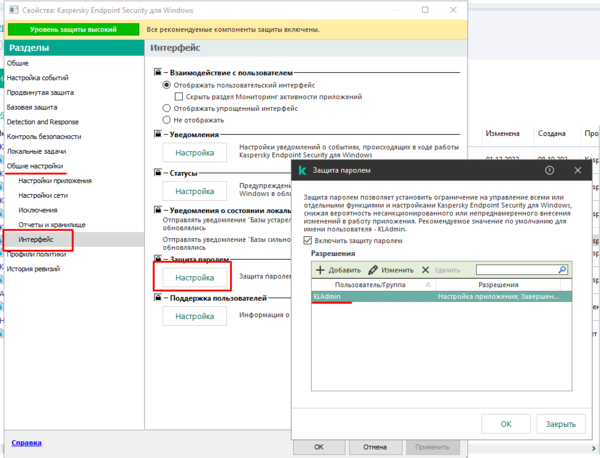Click the lock icon beside Взаимодействие с пользователем
This screenshot has width=600, height=458.
158,74
